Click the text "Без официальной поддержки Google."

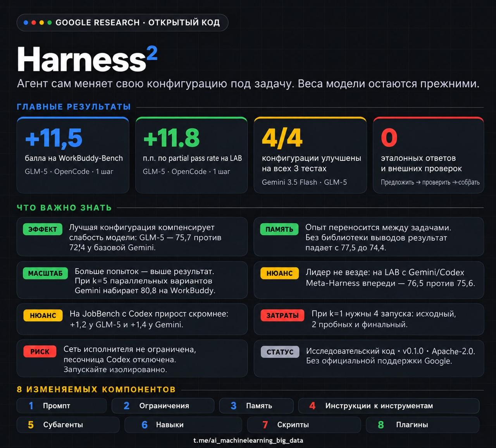pyautogui.click(x=379, y=361)
